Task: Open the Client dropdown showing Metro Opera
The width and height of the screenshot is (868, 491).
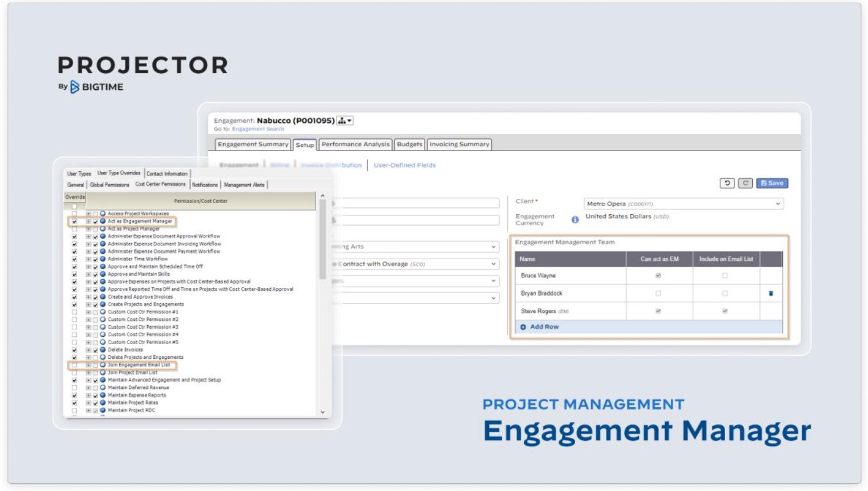Action: click(683, 204)
